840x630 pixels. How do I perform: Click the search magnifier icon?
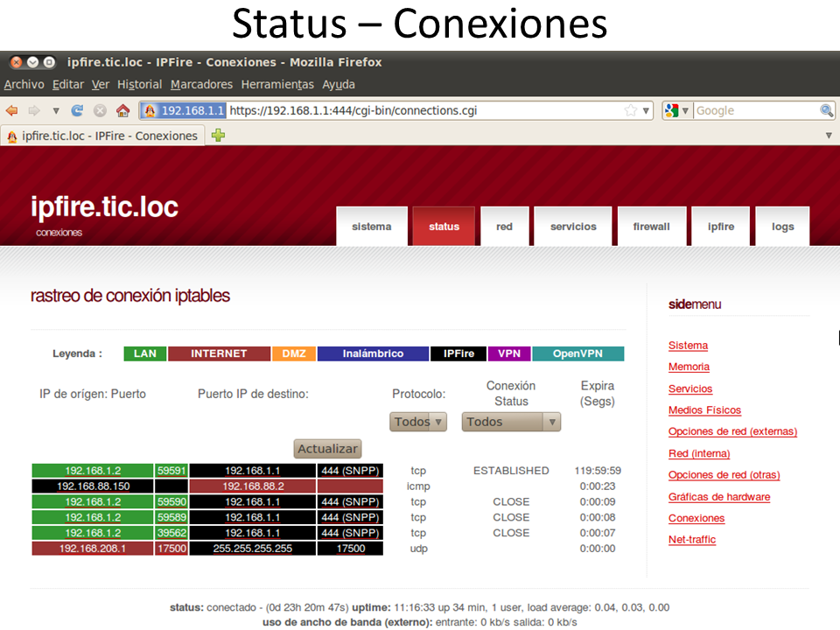click(x=826, y=111)
